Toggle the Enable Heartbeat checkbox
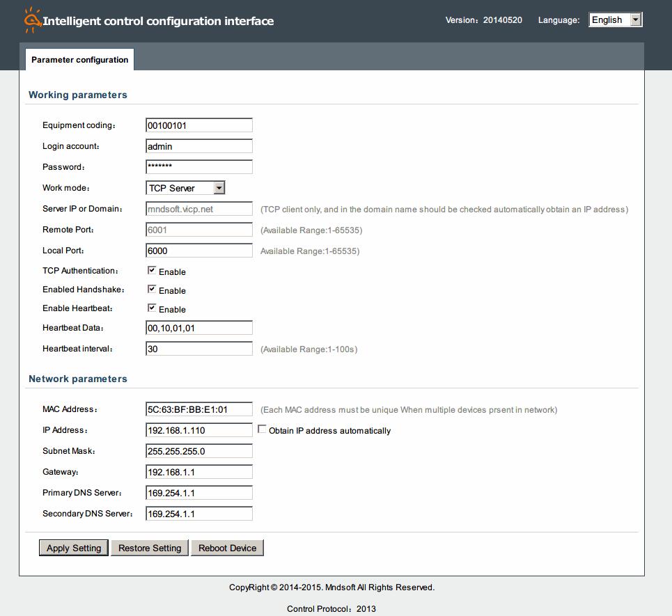Screen dimensions: 672x616 (152, 308)
